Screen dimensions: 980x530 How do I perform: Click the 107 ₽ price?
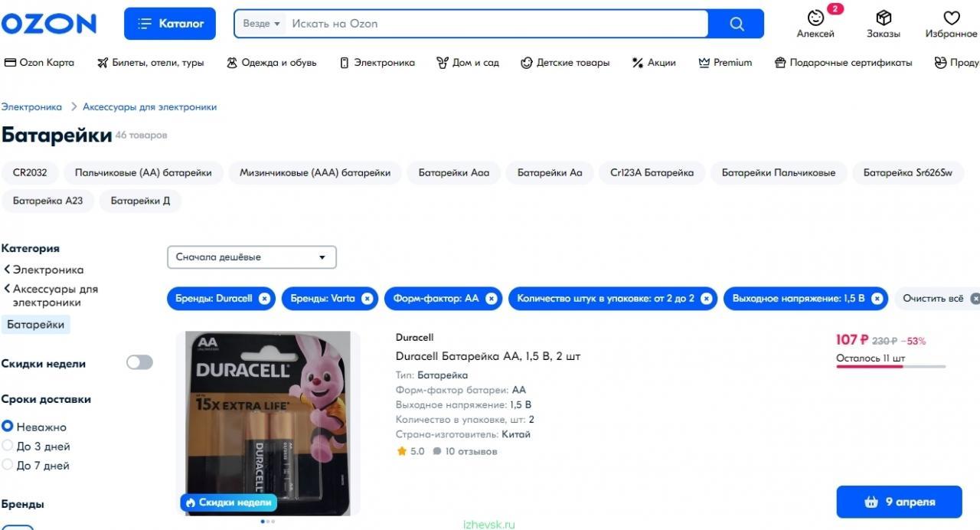(x=851, y=340)
